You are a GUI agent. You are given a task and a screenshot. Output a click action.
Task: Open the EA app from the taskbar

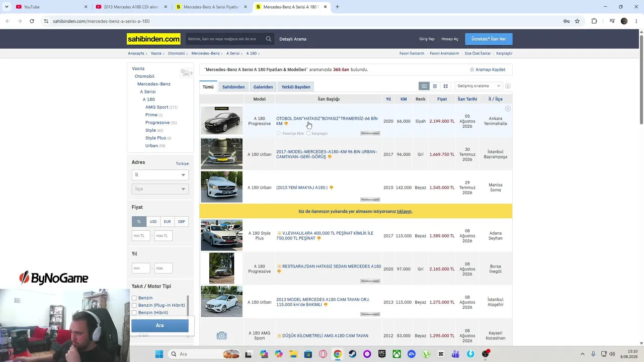(412, 354)
